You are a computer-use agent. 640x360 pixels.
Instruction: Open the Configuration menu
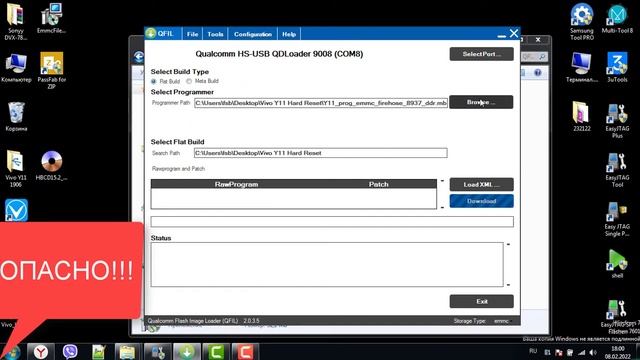[x=253, y=34]
